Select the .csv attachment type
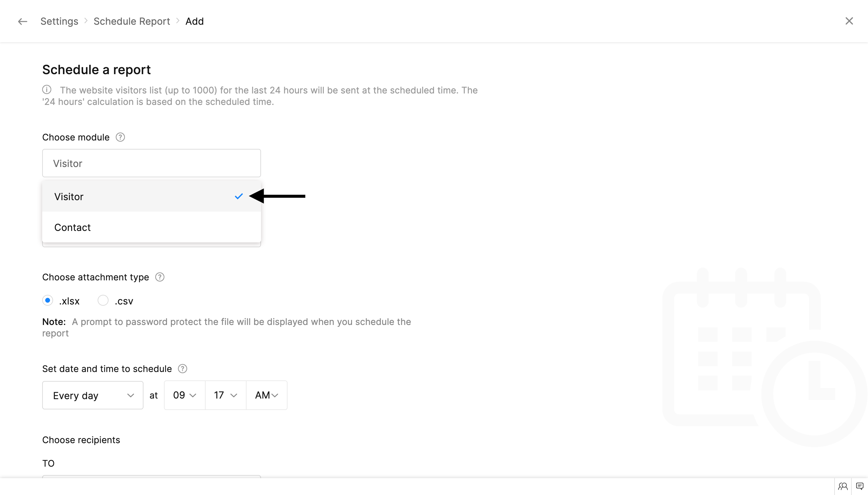Viewport: 868px width, 495px height. coord(103,301)
